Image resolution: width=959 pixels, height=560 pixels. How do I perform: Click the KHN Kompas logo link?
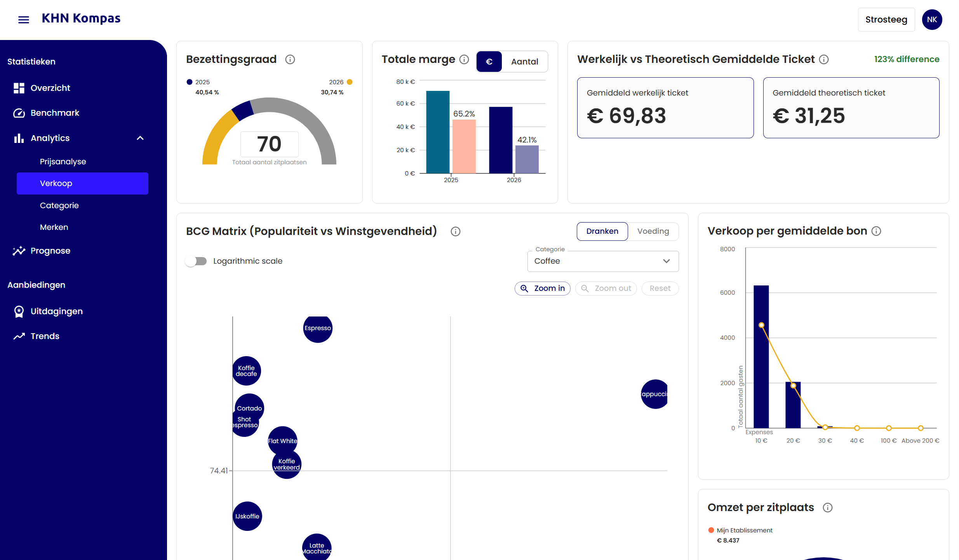(x=81, y=18)
